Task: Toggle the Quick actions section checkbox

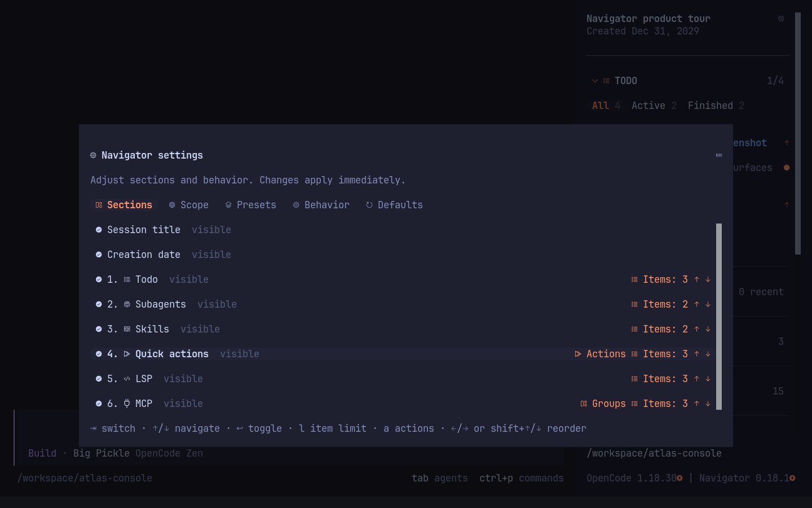Action: point(99,354)
